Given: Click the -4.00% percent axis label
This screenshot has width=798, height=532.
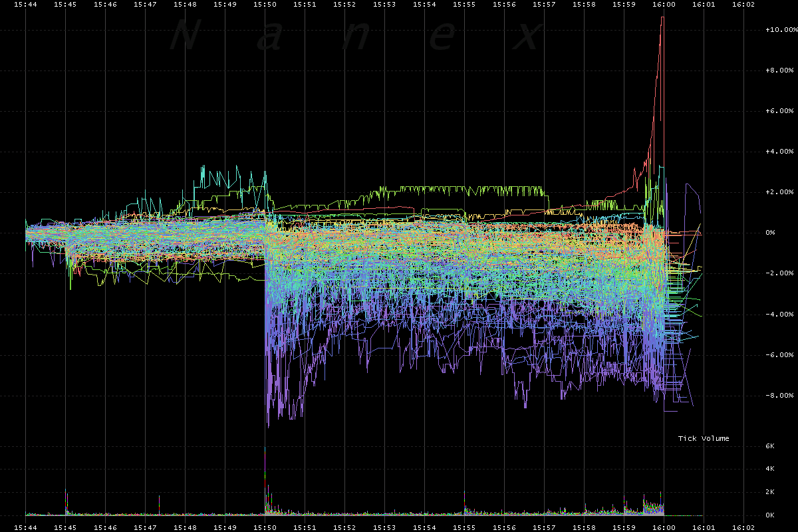Looking at the screenshot, I should coord(779,315).
